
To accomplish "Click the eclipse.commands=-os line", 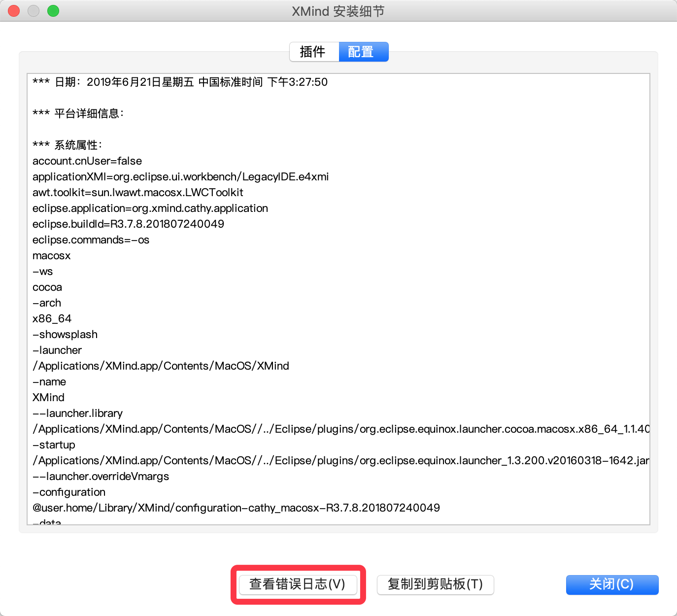I will (x=91, y=240).
